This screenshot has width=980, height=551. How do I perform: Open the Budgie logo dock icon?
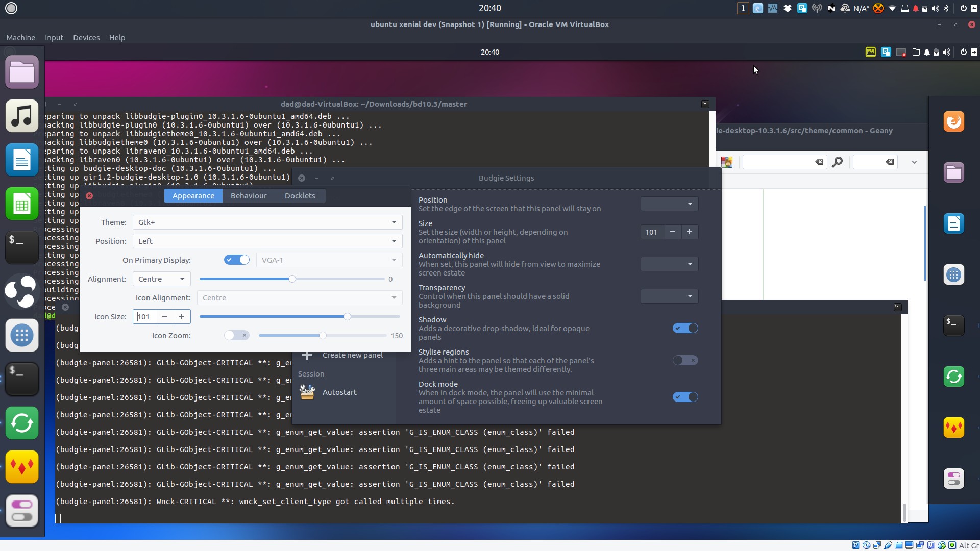coord(22,291)
